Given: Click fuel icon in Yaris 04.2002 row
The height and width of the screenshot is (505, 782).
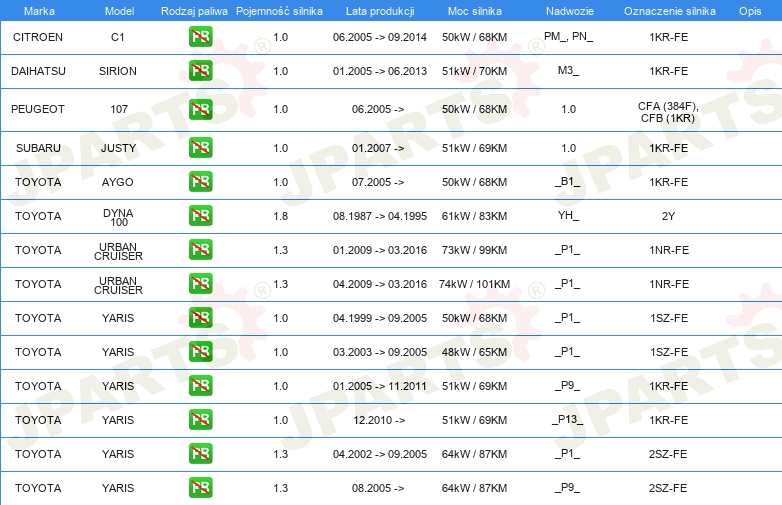Looking at the screenshot, I should pos(200,453).
